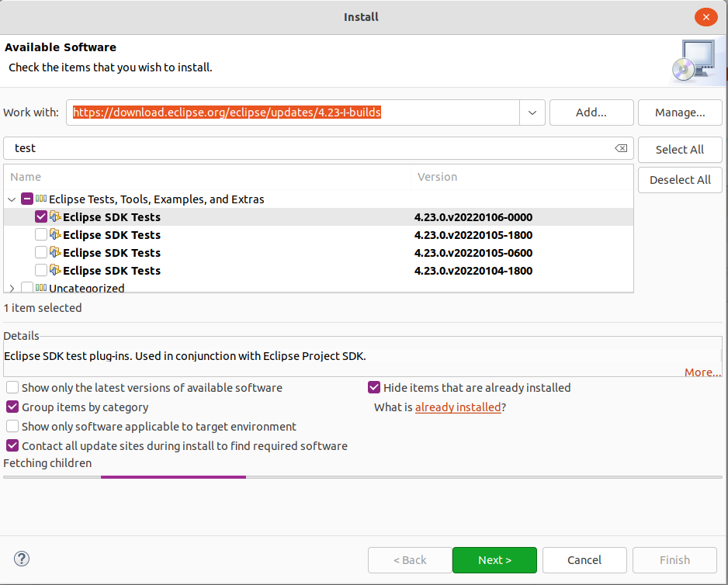Enable show only latest versions option
728x585 pixels.
(x=12, y=387)
